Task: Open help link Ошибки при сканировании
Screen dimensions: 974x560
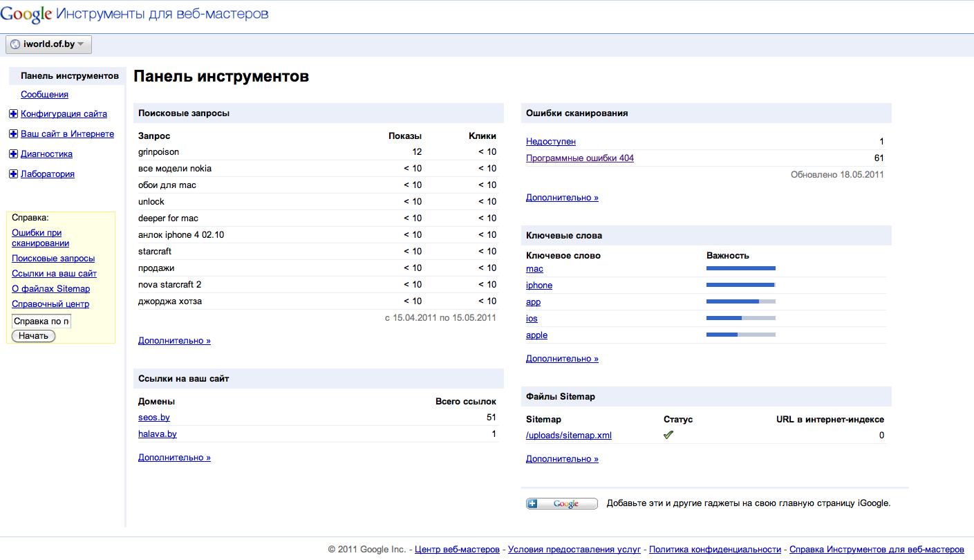Action: coord(40,238)
